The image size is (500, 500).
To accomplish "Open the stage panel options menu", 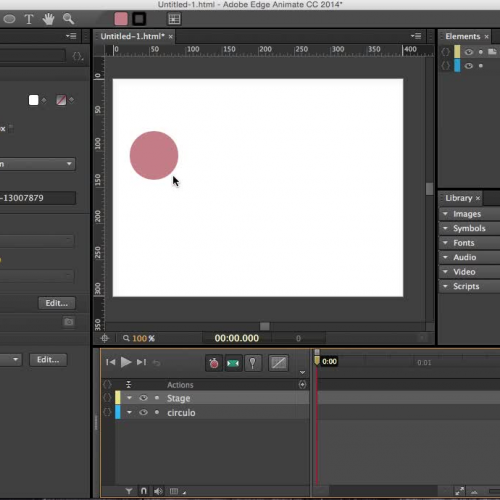I will click(416, 36).
